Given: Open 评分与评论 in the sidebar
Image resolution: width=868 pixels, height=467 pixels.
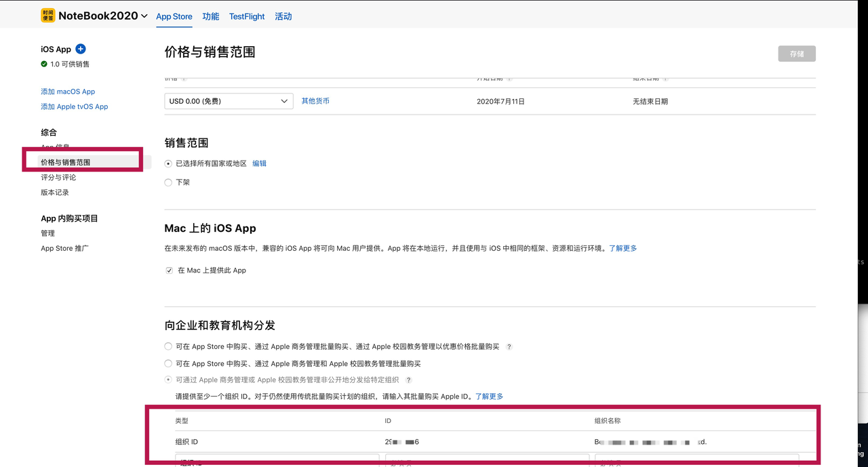Looking at the screenshot, I should 58,178.
